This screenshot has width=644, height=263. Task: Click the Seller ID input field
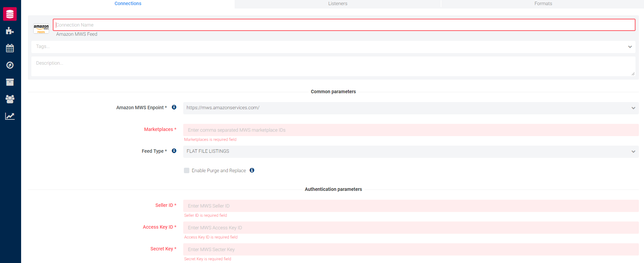click(x=411, y=206)
